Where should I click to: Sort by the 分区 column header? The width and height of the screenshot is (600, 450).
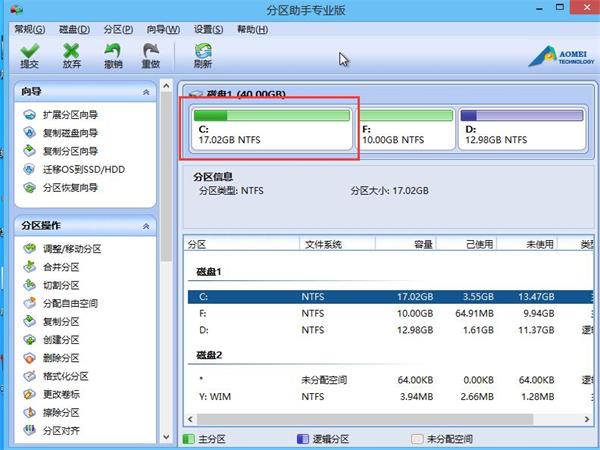point(242,244)
